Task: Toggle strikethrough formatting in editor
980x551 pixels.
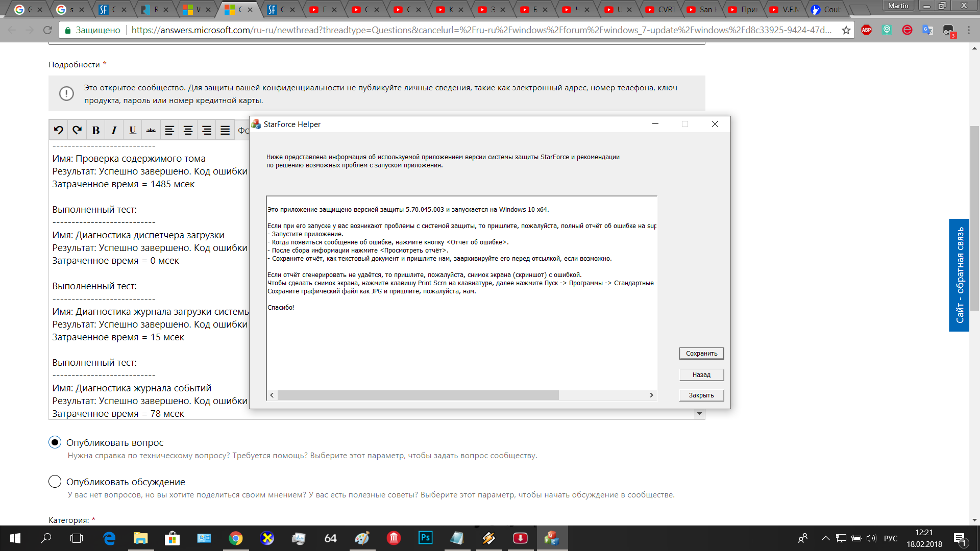Action: (151, 130)
